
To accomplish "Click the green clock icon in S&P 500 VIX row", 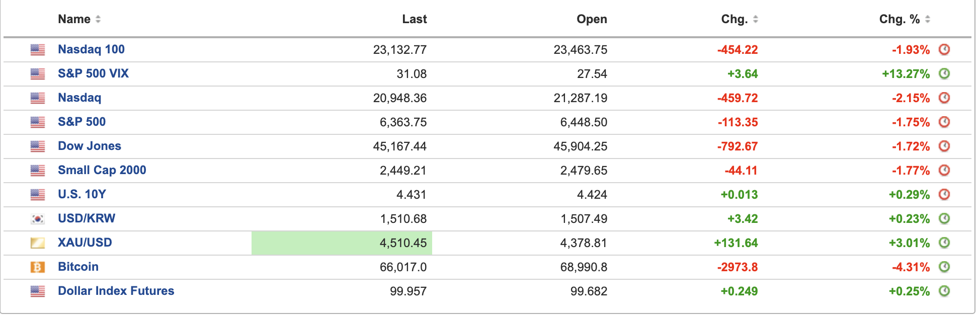I will click(944, 73).
